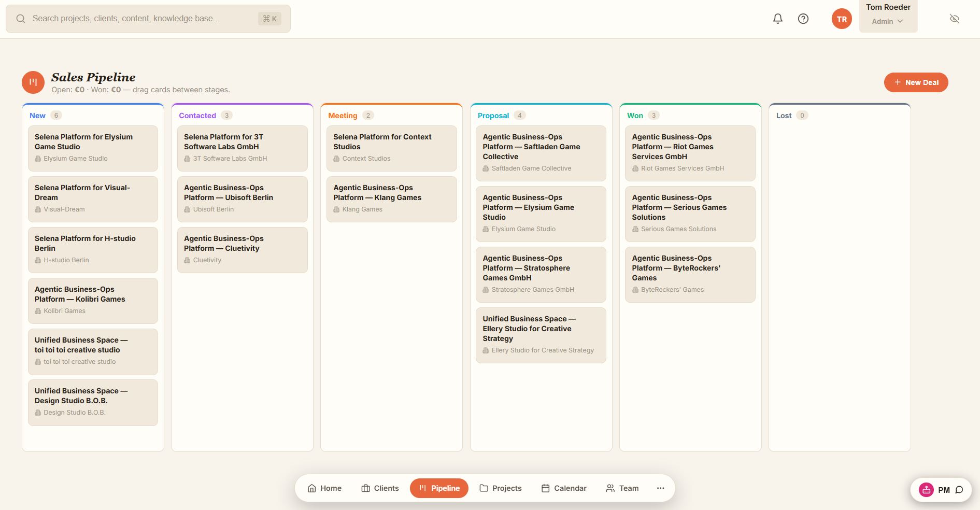Open Calendar in bottom navigation

(x=564, y=488)
